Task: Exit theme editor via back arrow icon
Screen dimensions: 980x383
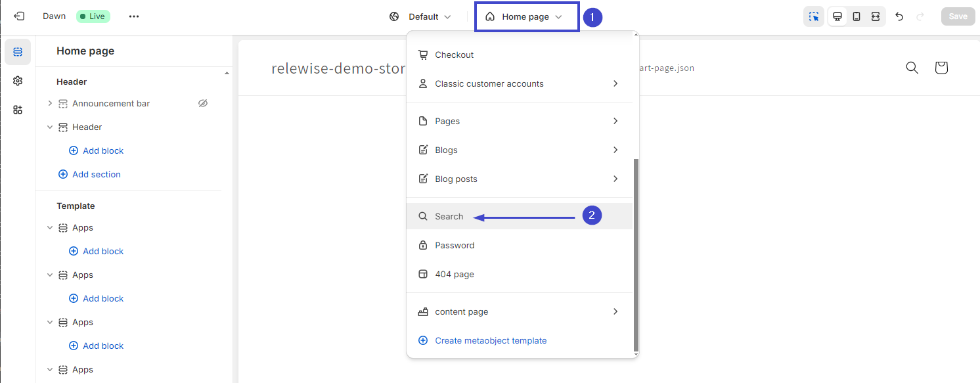Action: (x=19, y=16)
